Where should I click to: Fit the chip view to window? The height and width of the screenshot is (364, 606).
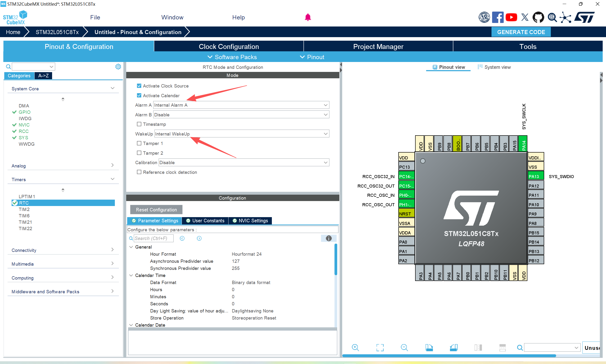point(380,347)
